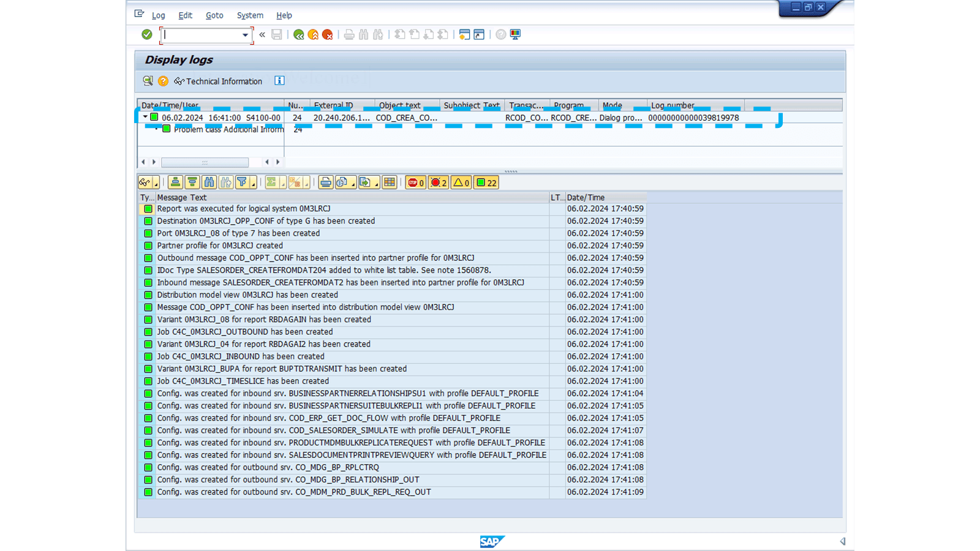The height and width of the screenshot is (551, 980).
Task: Click the Find Next binoculars-plus icon
Action: (379, 35)
